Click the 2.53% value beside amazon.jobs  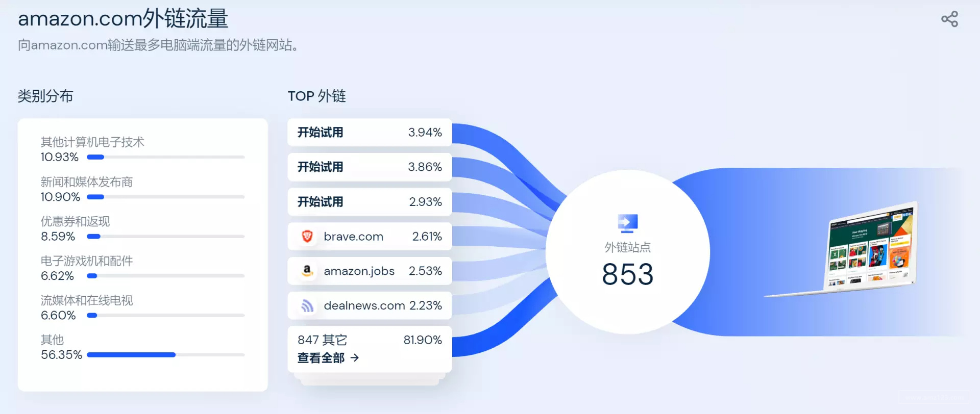pyautogui.click(x=425, y=271)
